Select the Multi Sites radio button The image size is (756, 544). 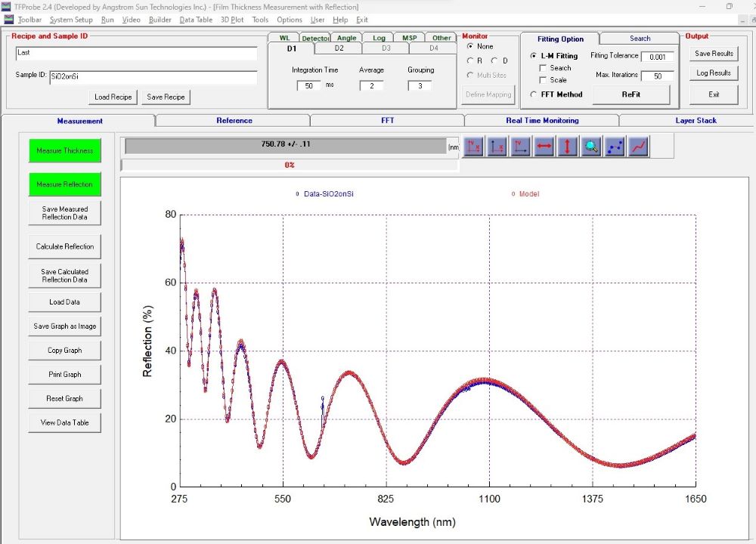click(470, 75)
